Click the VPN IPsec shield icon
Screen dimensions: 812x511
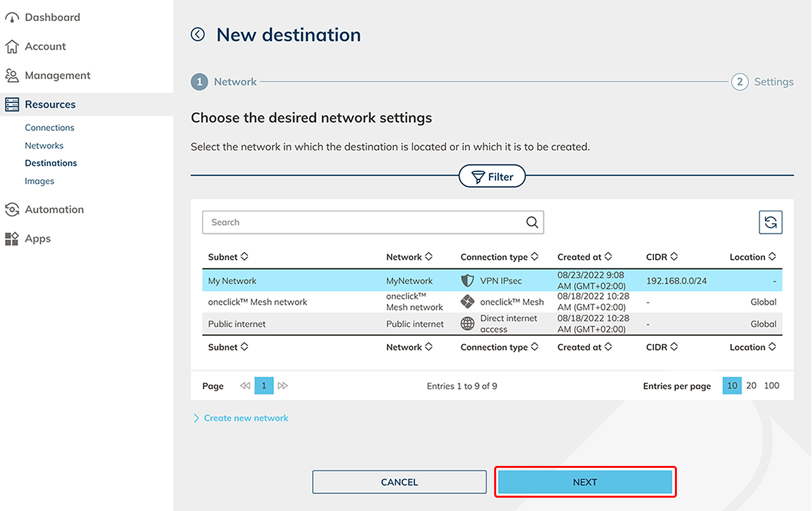point(468,281)
